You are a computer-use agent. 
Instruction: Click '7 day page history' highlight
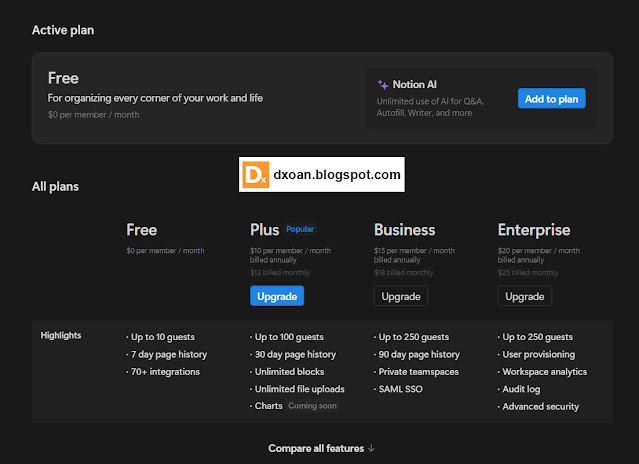pos(169,354)
